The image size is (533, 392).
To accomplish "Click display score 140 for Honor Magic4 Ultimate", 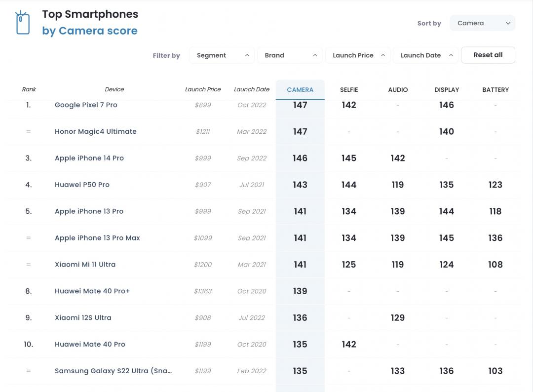I will coord(447,132).
